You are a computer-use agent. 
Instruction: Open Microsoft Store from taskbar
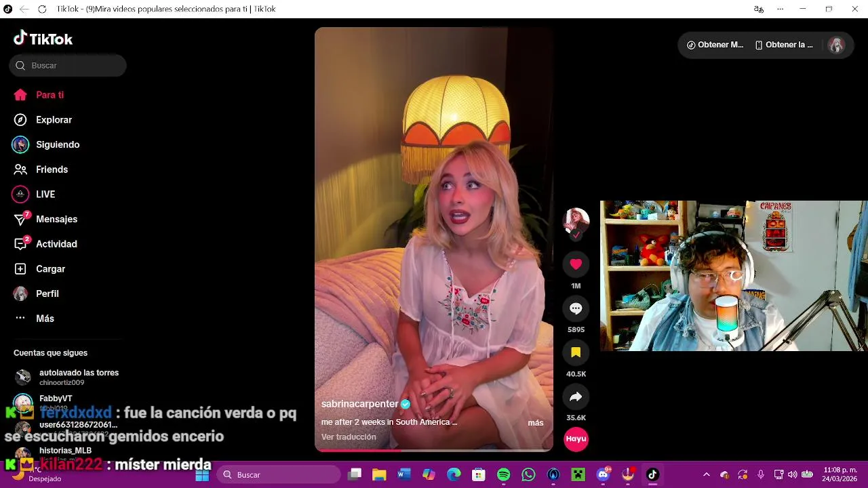click(x=479, y=475)
